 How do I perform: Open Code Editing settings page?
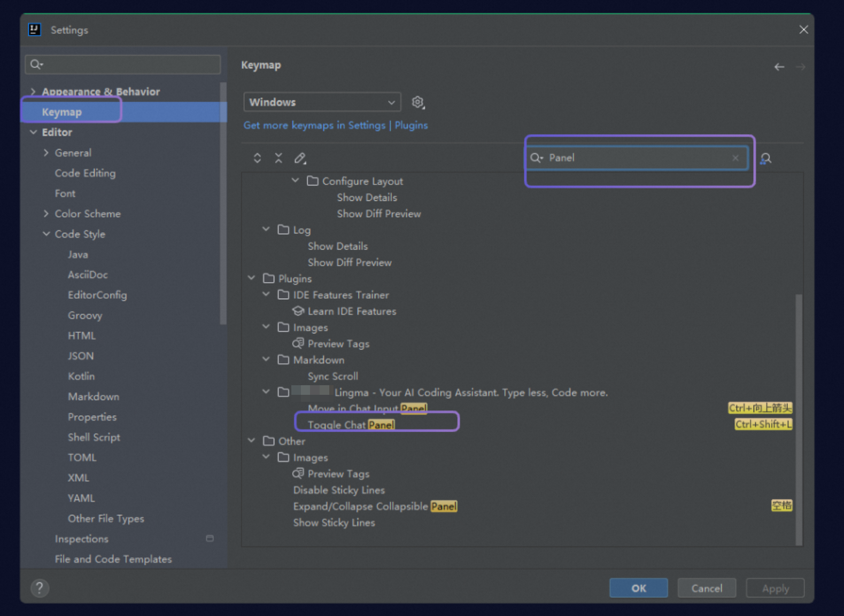click(85, 173)
